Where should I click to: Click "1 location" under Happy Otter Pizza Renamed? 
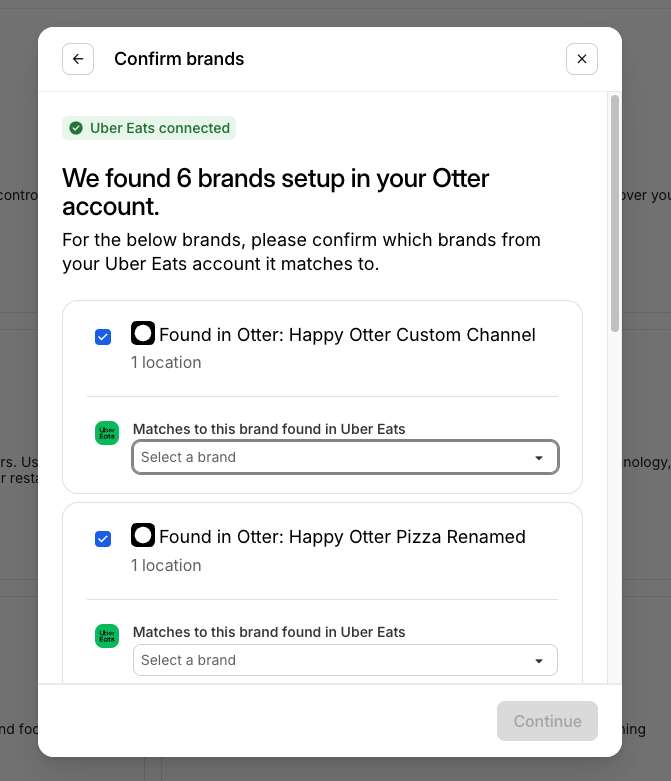[x=166, y=565]
